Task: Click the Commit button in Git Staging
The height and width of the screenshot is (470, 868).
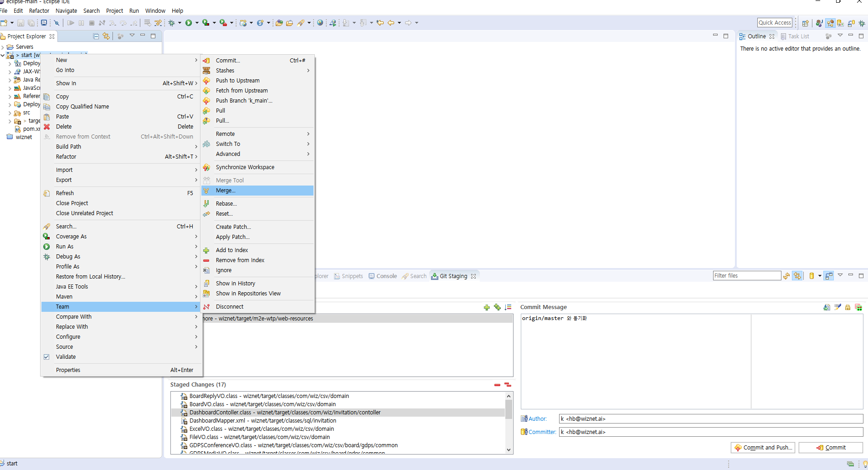Action: pyautogui.click(x=831, y=448)
